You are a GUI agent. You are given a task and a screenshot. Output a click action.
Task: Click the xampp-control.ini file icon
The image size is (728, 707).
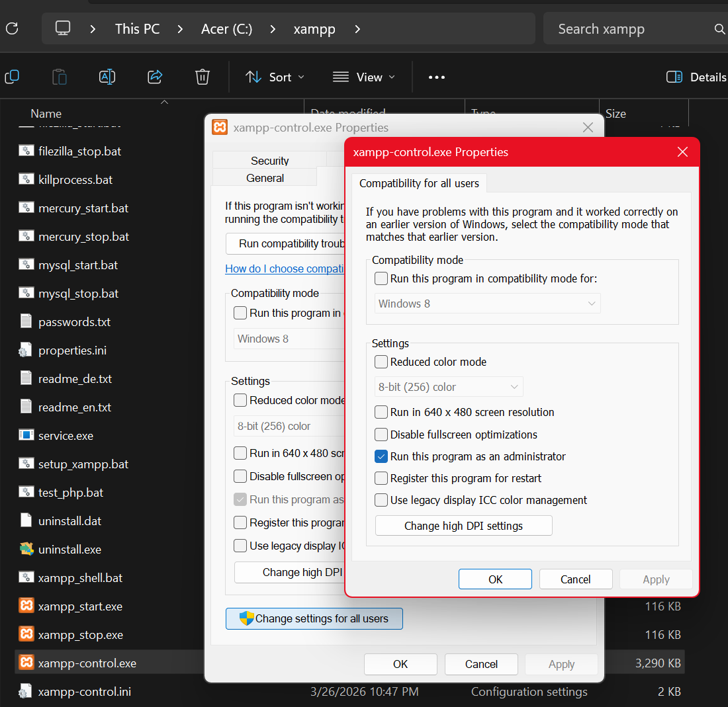(x=26, y=691)
